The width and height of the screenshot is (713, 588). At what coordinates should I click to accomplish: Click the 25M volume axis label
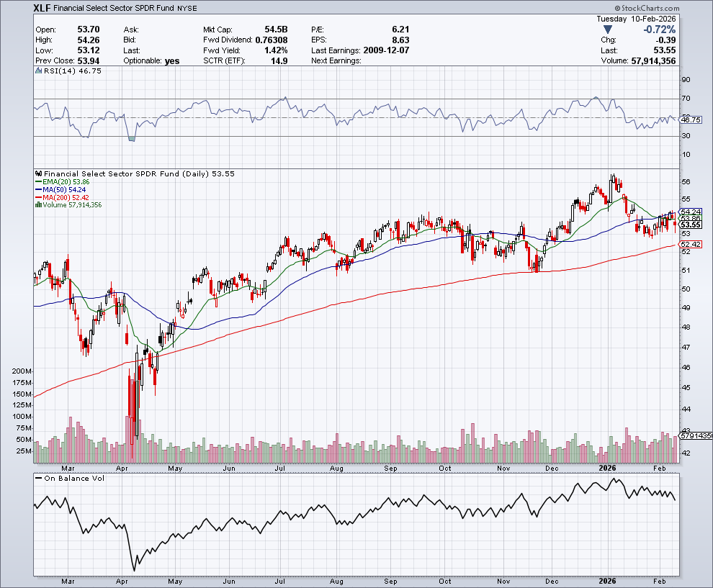(24, 451)
